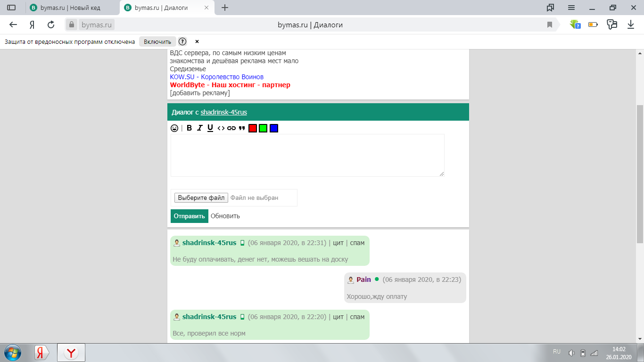Pick the red text color swatch

[253, 128]
